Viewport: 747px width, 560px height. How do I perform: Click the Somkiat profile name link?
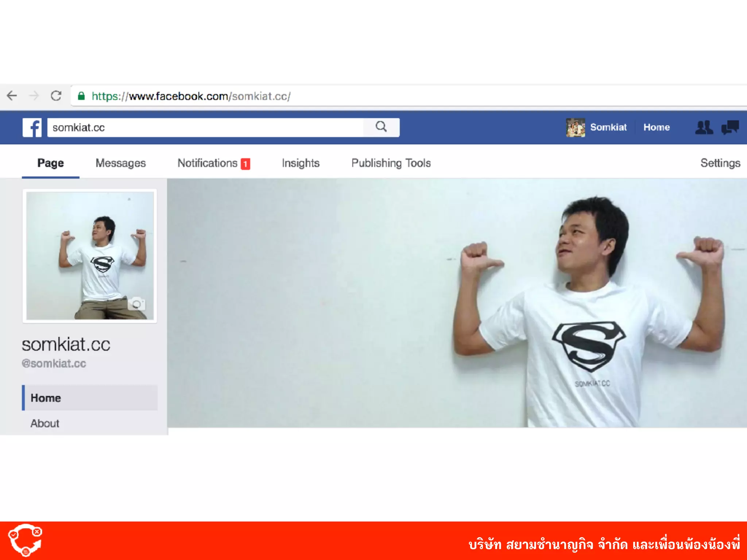click(x=608, y=127)
